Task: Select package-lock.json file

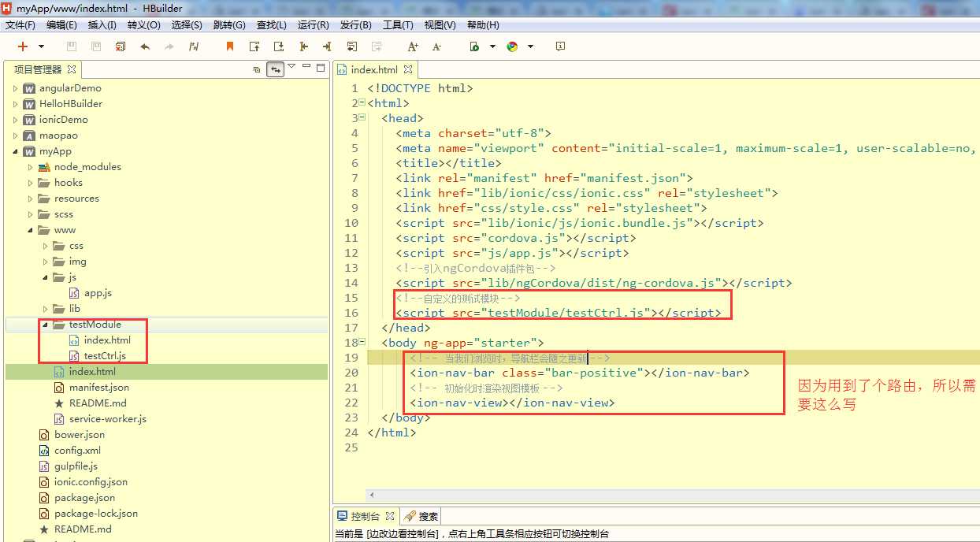Action: pos(95,514)
